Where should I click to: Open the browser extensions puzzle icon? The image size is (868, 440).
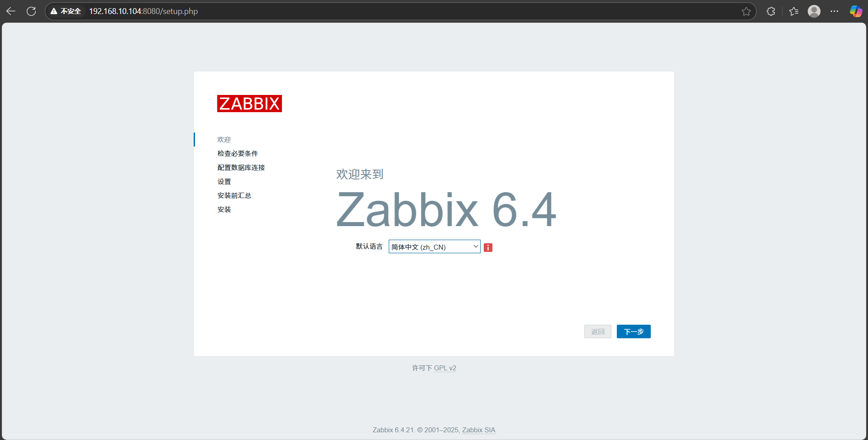771,11
